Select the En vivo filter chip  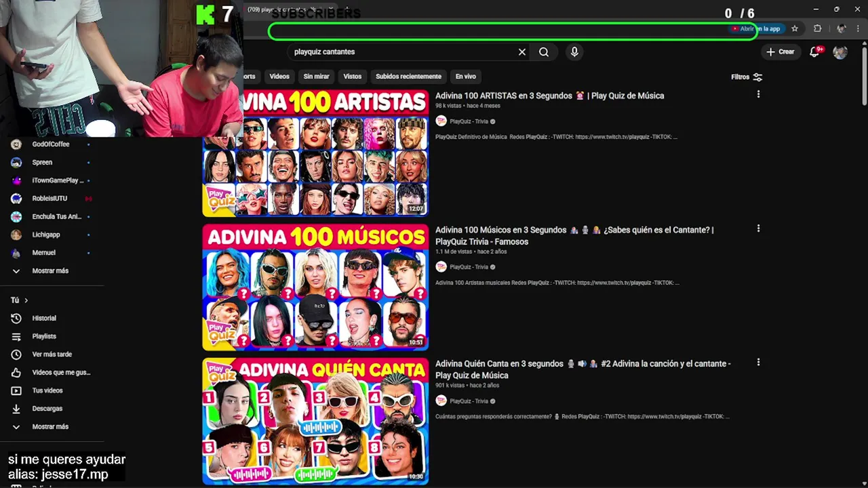(x=466, y=77)
